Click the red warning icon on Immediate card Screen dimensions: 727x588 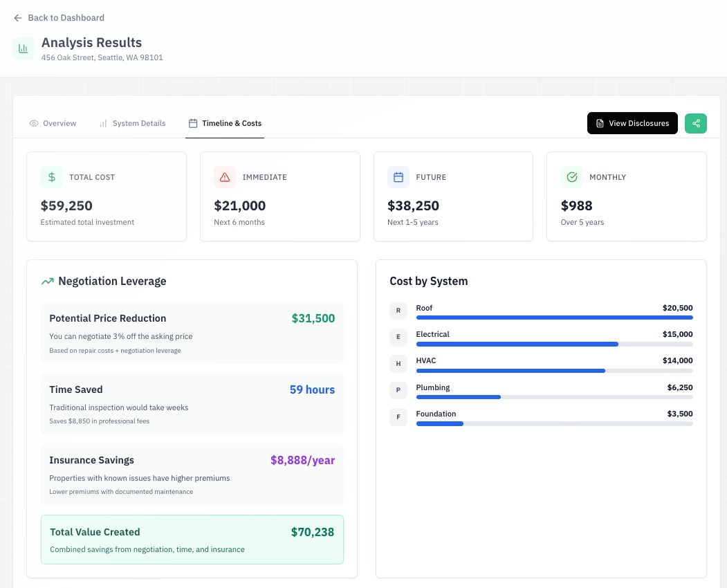click(225, 177)
